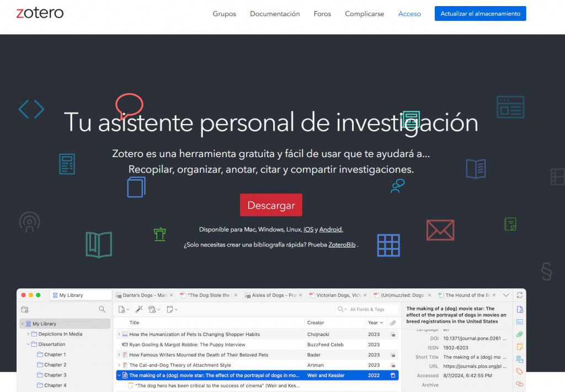The image size is (565, 392).
Task: Click attachment icon in Chojnacki row
Action: [x=393, y=335]
